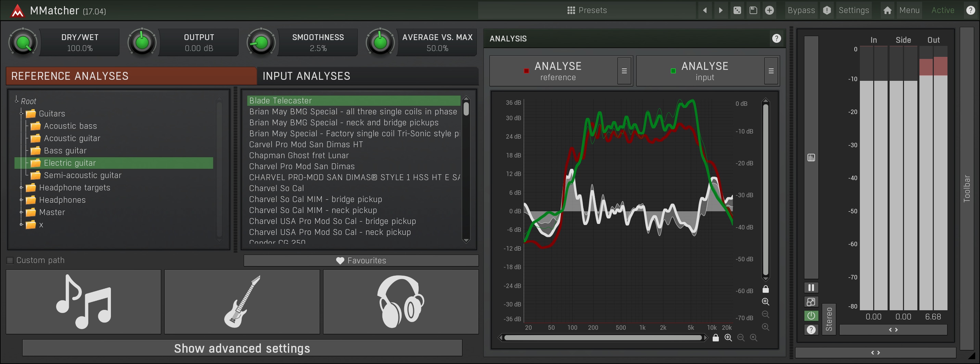This screenshot has width=980, height=364.
Task: Choose the headphones category icon
Action: 400,302
